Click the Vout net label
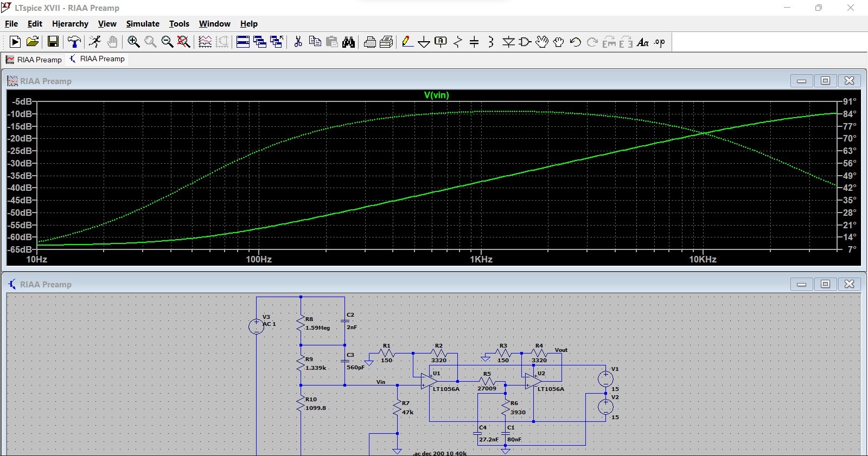Image resolution: width=868 pixels, height=456 pixels. pyautogui.click(x=561, y=350)
